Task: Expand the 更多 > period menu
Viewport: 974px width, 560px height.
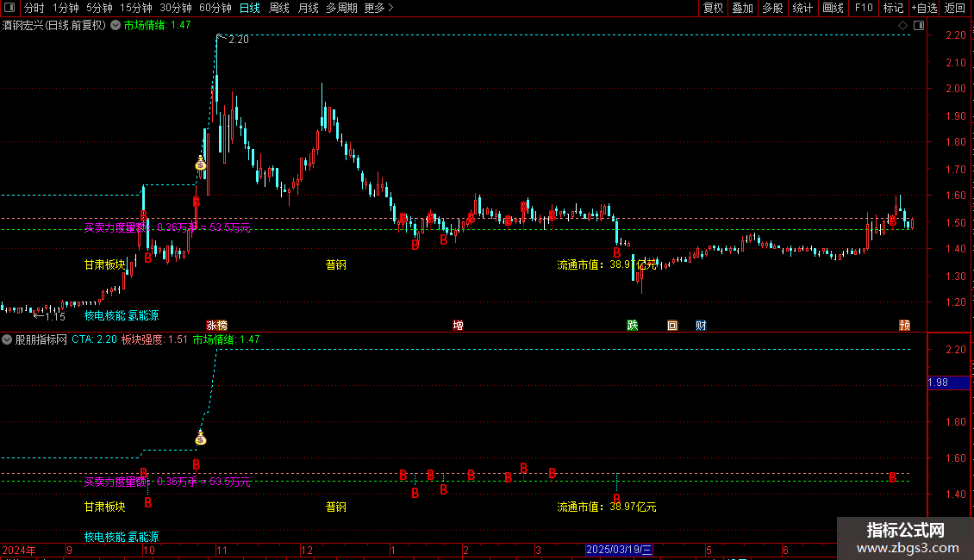Action: point(378,8)
